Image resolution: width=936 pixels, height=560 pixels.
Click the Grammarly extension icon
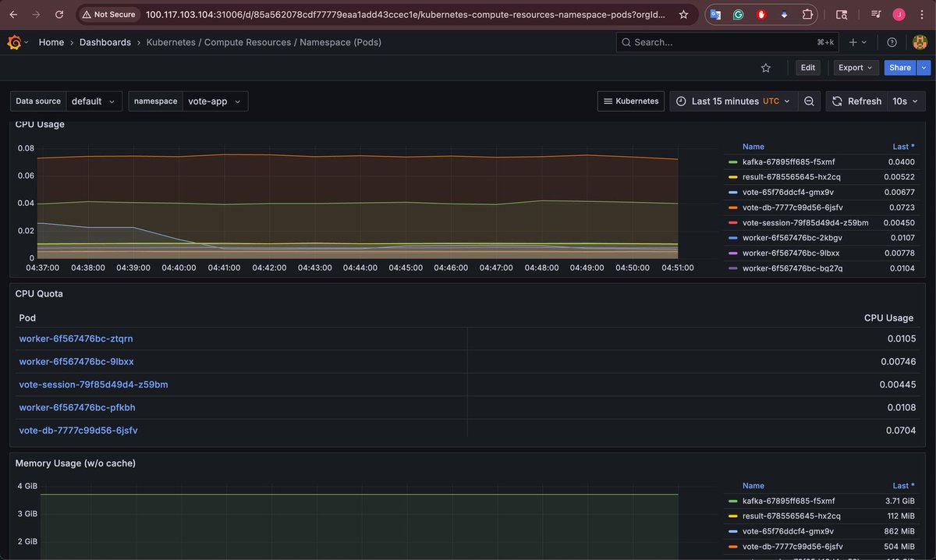[737, 13]
